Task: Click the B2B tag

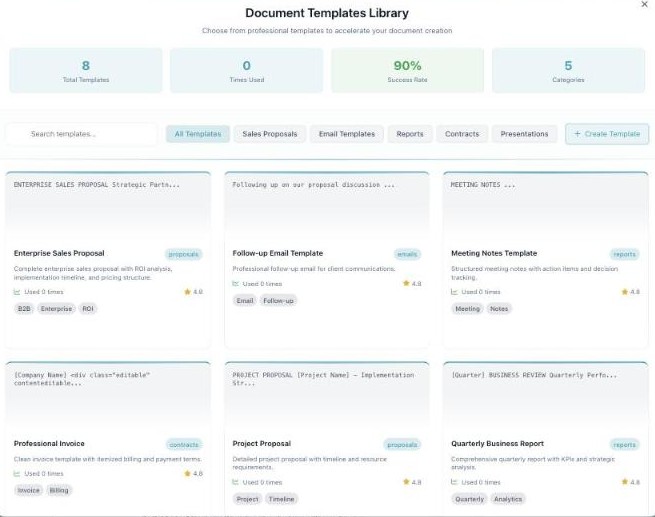Action: click(x=24, y=309)
